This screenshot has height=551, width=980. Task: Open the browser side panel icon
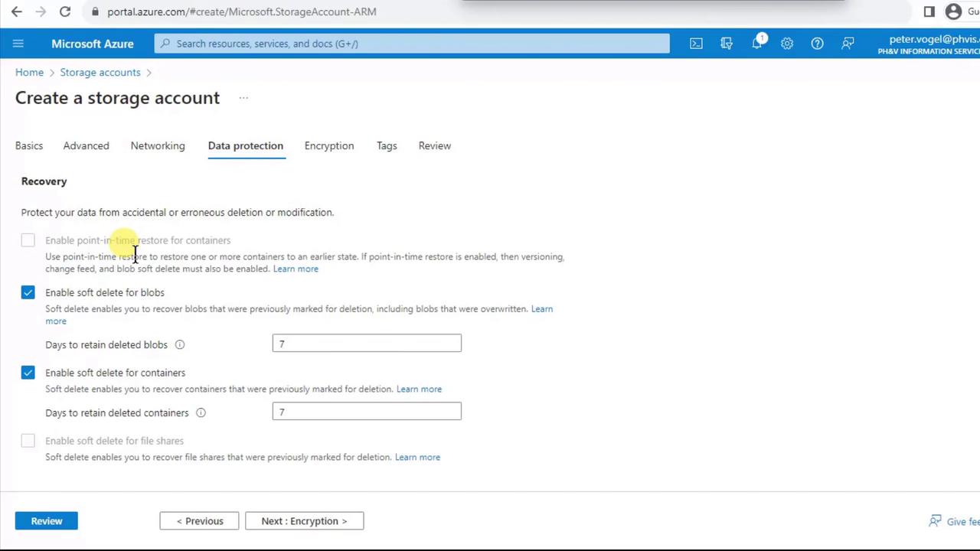929,11
